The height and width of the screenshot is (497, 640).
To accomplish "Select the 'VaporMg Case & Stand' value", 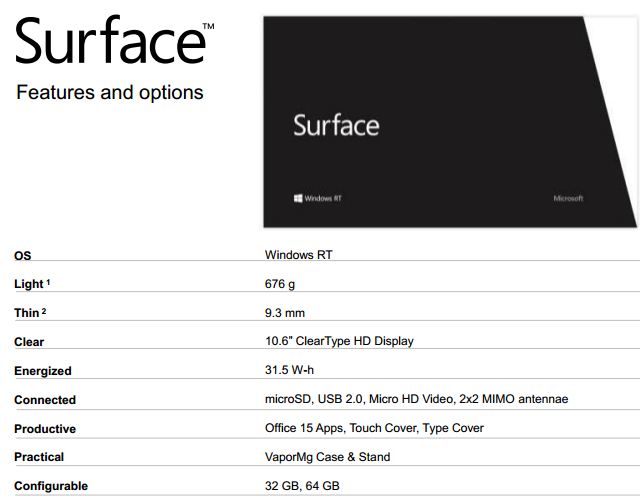I will [x=327, y=457].
